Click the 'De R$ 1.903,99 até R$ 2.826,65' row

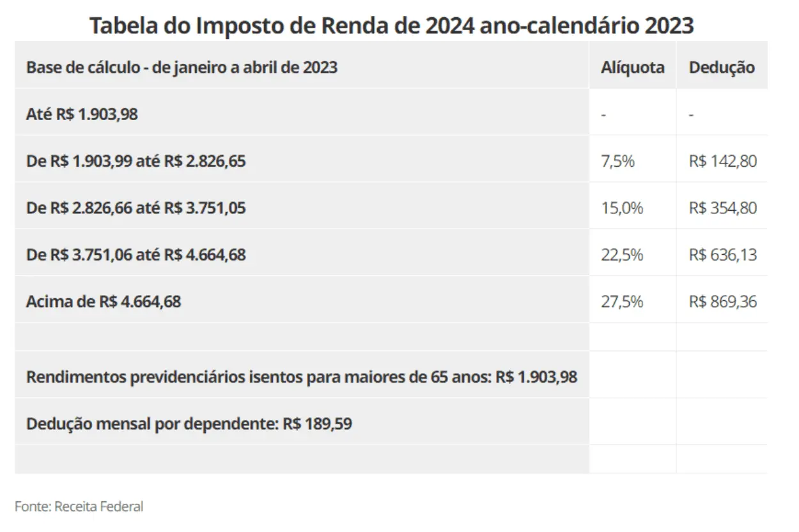tap(136, 161)
